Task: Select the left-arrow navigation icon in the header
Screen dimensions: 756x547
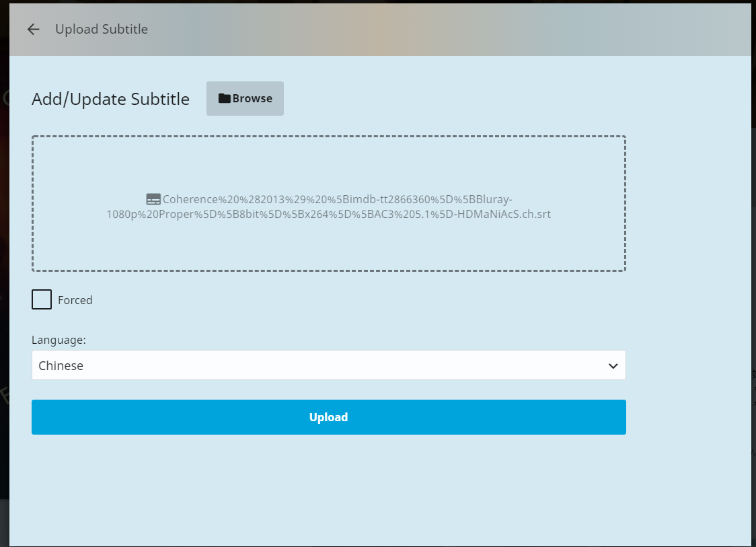Action: coord(33,29)
